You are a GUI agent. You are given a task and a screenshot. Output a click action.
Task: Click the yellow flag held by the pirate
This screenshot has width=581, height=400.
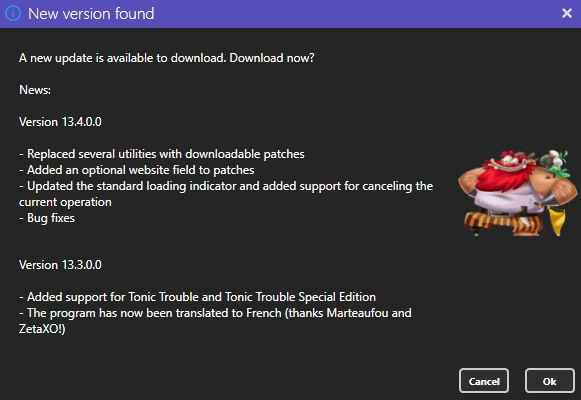tap(557, 221)
